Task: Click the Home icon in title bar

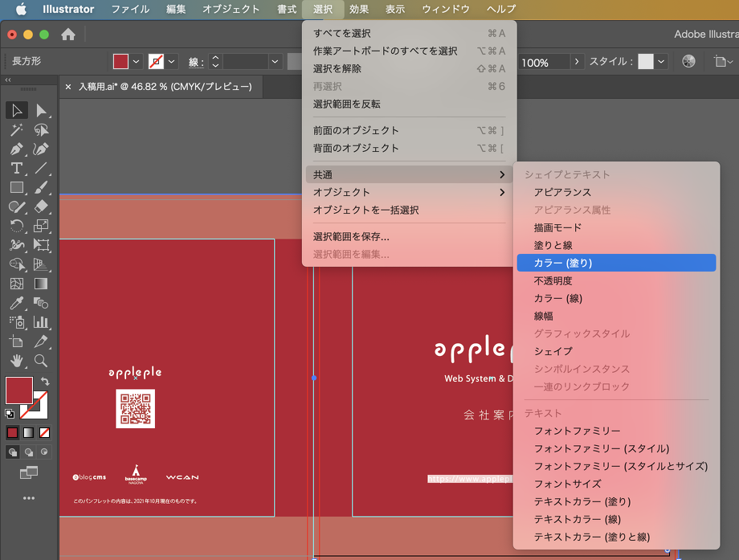Action: 68,35
